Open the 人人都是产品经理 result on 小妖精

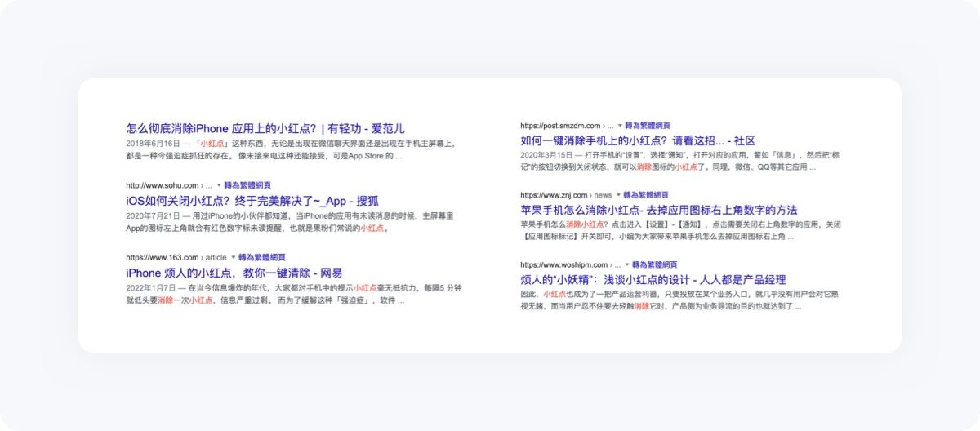coord(653,280)
